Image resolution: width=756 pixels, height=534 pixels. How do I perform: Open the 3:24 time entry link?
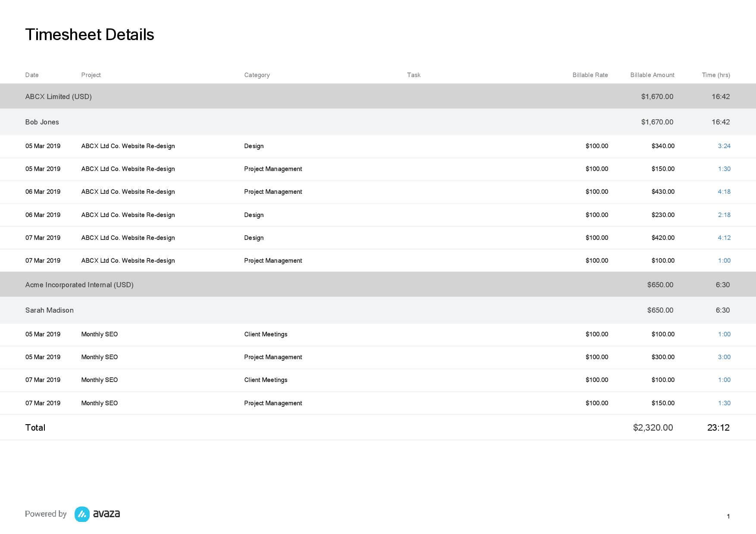coord(724,146)
